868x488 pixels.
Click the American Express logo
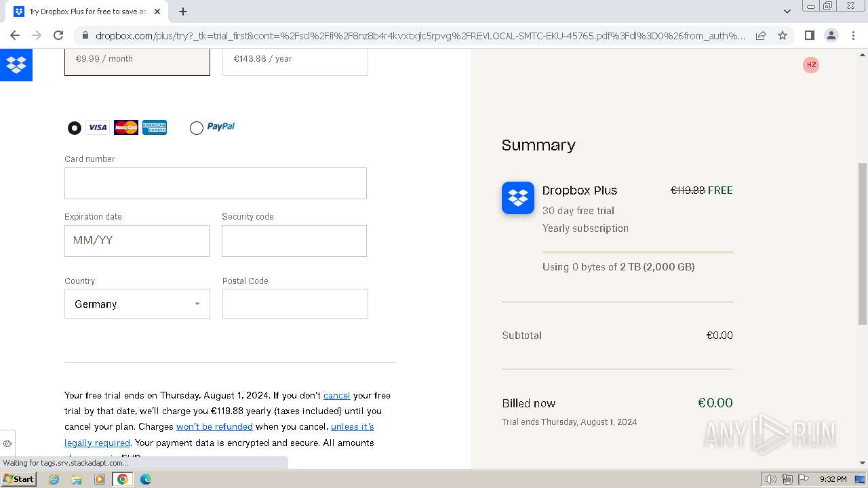pos(155,127)
